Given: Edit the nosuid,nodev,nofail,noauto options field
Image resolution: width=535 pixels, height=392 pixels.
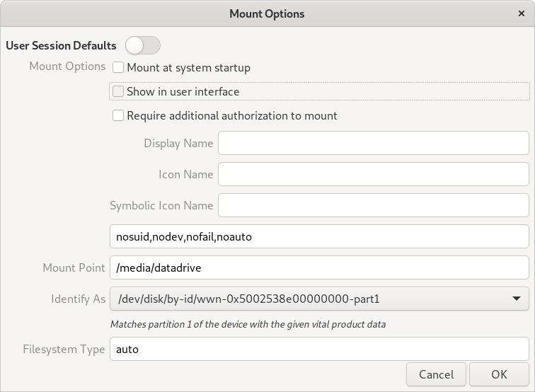Looking at the screenshot, I should (319, 236).
